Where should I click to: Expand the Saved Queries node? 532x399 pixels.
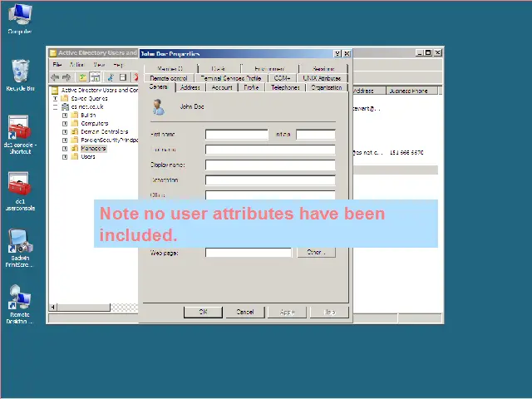[55, 99]
